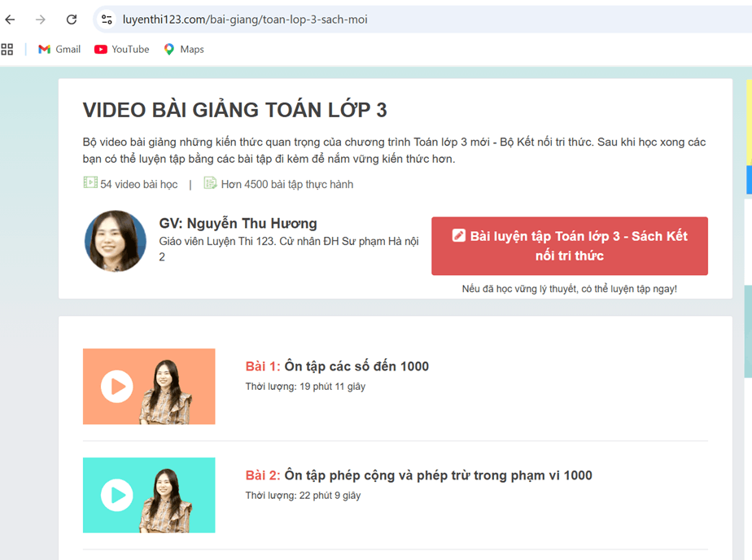Click note 'Nếu đã học vững lý thuyết'
Screen dimensions: 752x560
(569, 289)
